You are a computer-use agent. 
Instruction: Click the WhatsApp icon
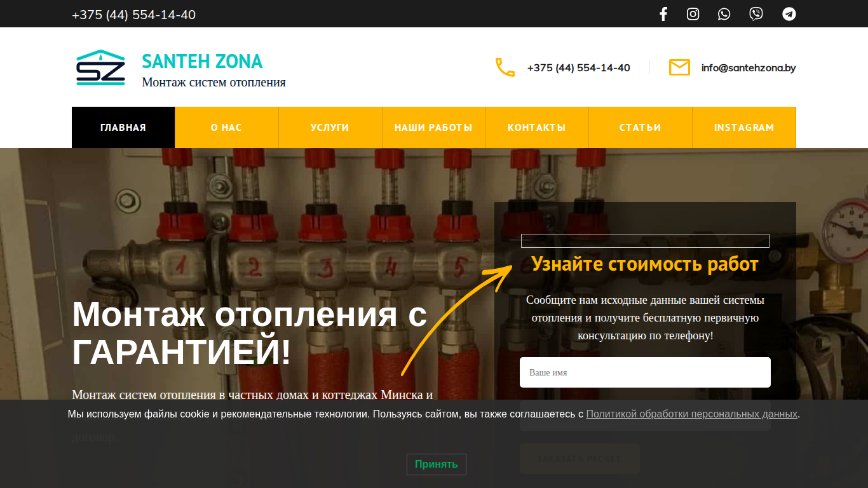[x=724, y=14]
